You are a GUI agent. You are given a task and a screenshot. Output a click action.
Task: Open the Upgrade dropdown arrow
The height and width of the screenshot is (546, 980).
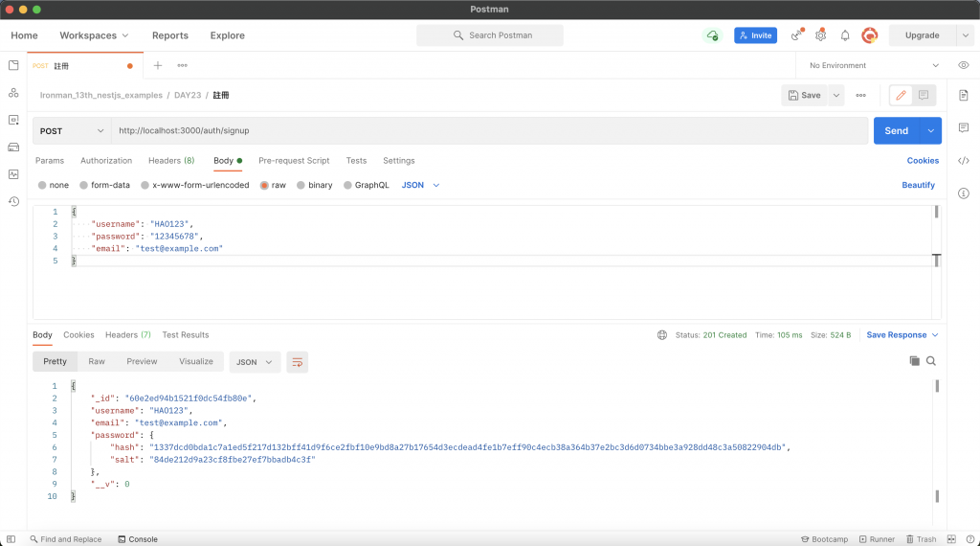pyautogui.click(x=965, y=35)
